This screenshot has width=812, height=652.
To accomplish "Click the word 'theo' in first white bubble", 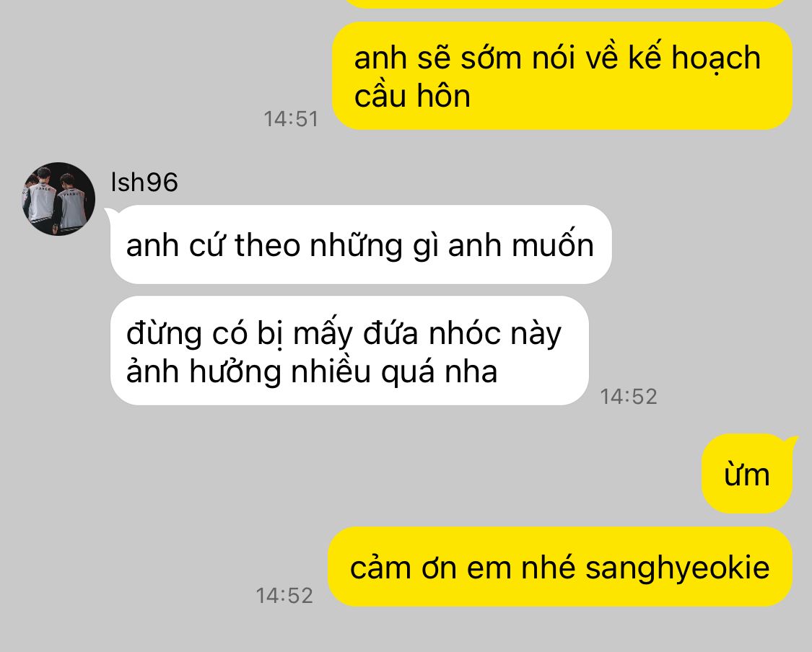I will [267, 244].
